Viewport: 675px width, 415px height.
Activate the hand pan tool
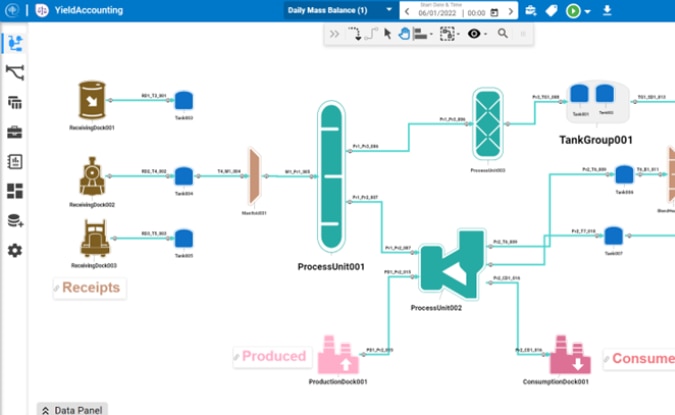coord(404,34)
